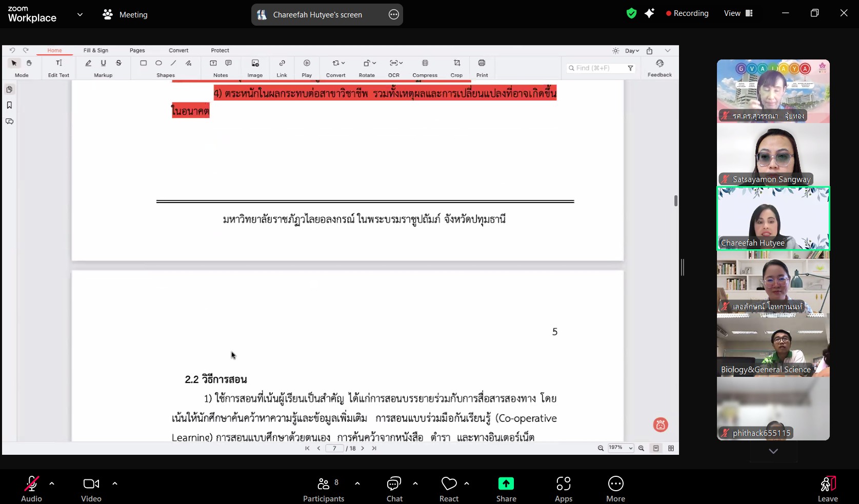Click the video panel resize divider
859x504 pixels.
[683, 267]
